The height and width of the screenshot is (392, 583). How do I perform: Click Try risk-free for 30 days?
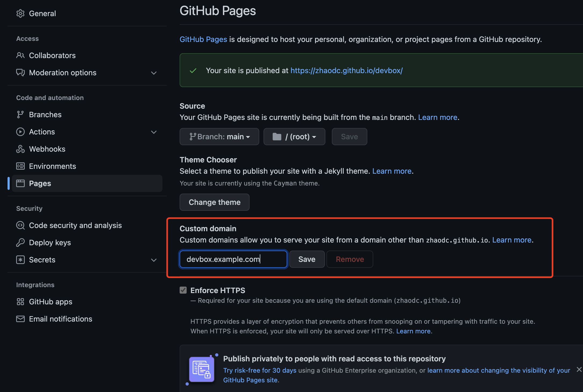point(260,370)
